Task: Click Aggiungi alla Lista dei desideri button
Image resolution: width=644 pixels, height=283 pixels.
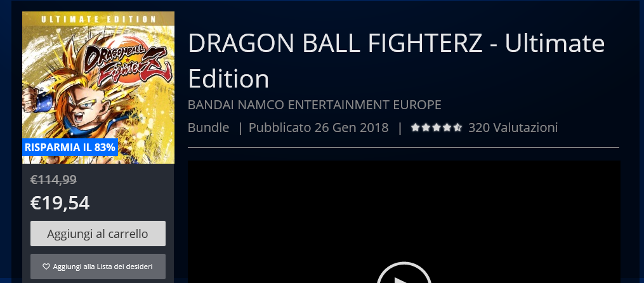Action: pyautogui.click(x=98, y=267)
